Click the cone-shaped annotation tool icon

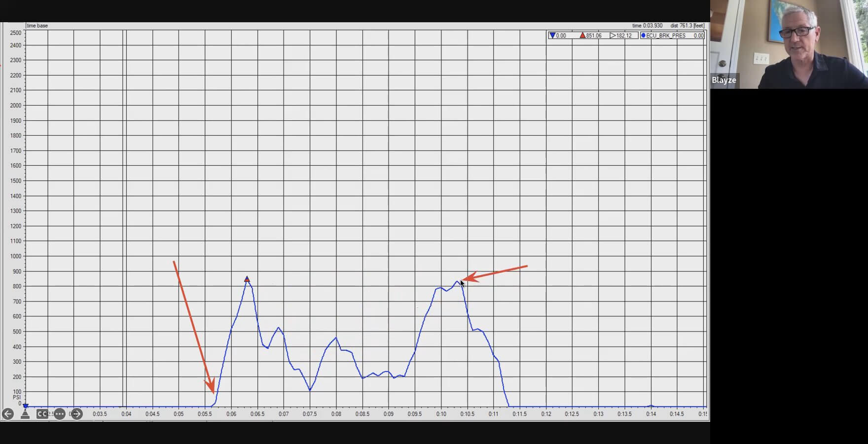[25, 414]
